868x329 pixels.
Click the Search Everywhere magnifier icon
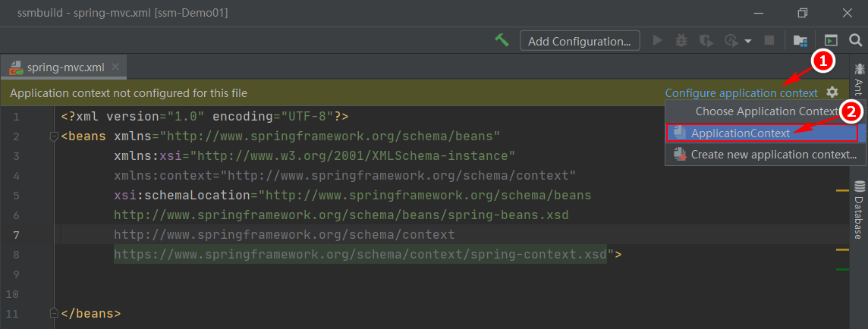(855, 40)
